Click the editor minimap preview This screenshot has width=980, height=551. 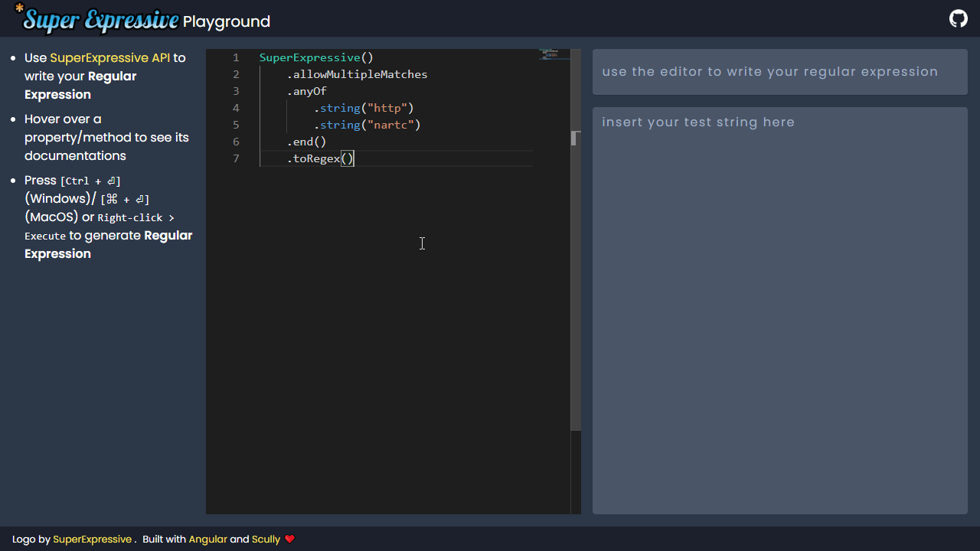coord(554,55)
